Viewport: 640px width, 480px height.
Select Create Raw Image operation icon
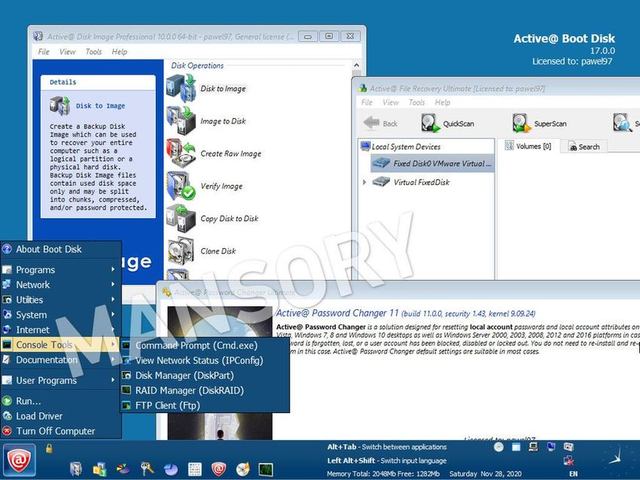pyautogui.click(x=181, y=153)
